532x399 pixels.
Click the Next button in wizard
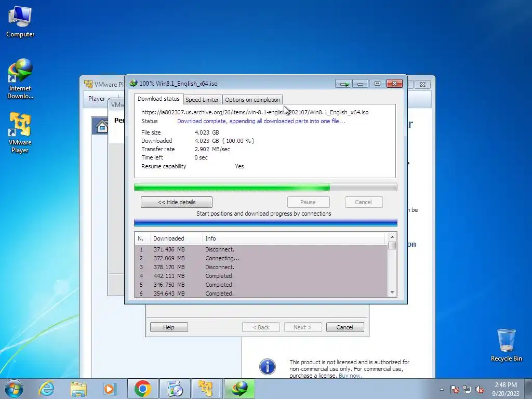click(x=302, y=327)
